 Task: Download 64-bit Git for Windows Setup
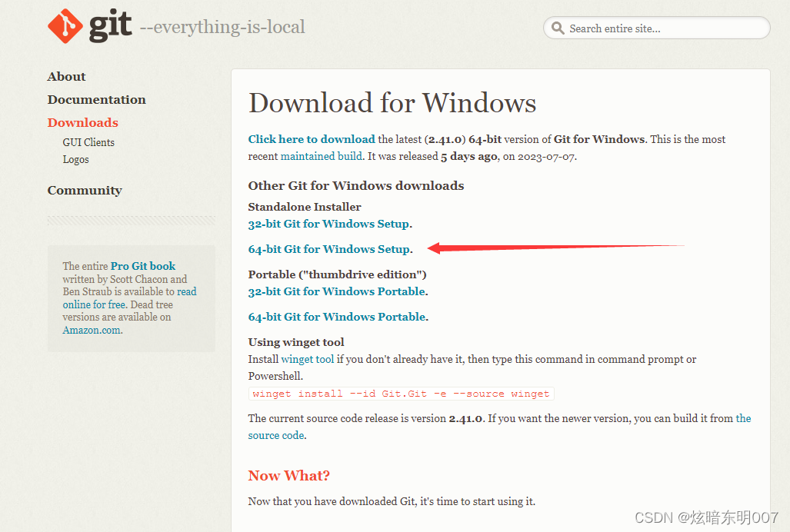click(x=329, y=249)
